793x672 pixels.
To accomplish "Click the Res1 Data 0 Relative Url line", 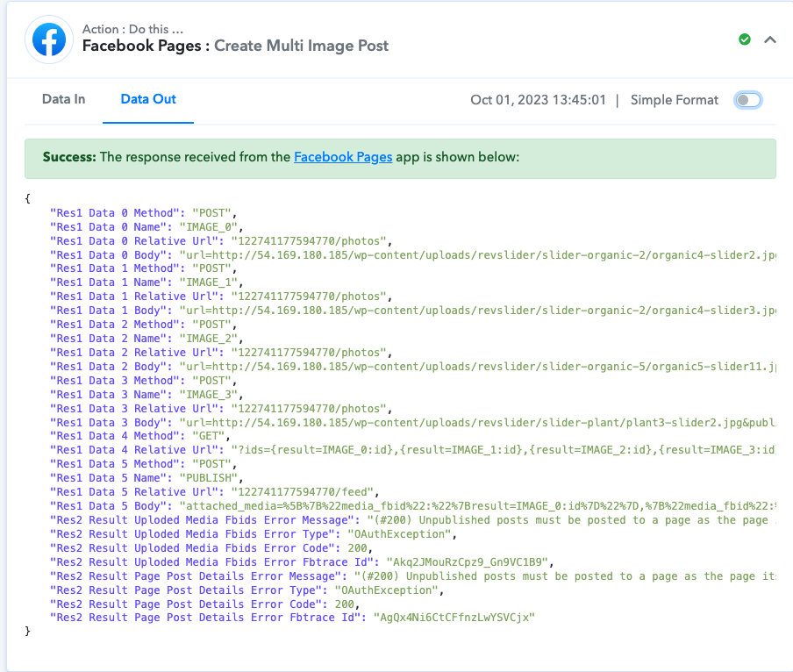I will [x=220, y=241].
